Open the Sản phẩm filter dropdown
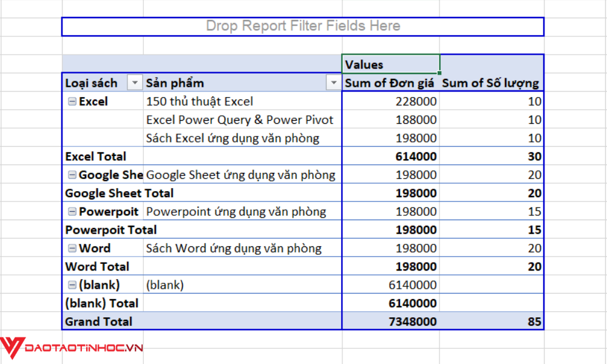Image resolution: width=607 pixels, height=364 pixels. tap(333, 83)
